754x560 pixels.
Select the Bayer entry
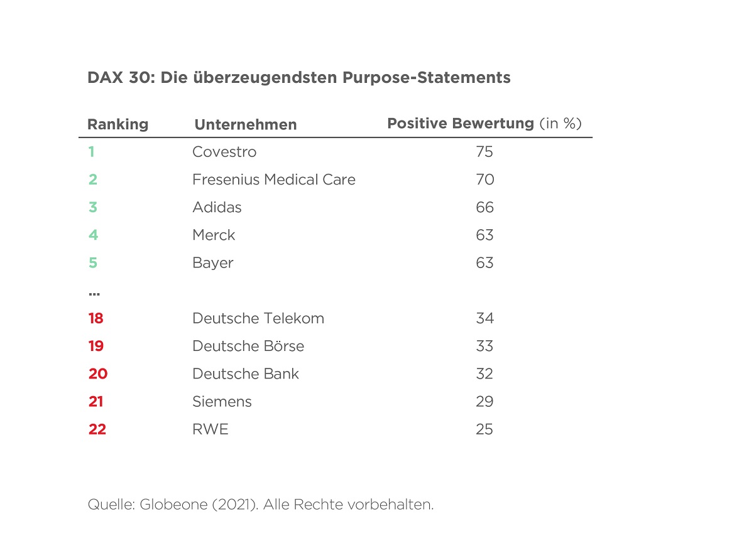[212, 262]
